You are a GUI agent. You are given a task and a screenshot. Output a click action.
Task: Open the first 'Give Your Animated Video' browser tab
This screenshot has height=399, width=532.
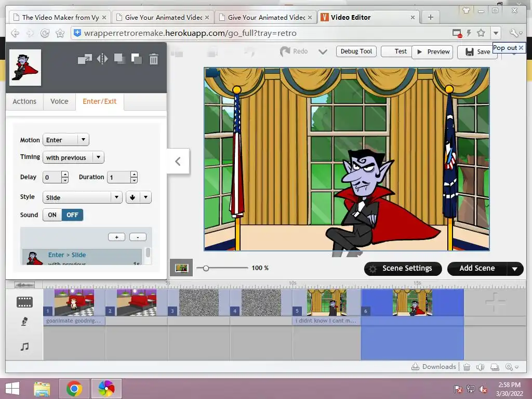pos(163,17)
